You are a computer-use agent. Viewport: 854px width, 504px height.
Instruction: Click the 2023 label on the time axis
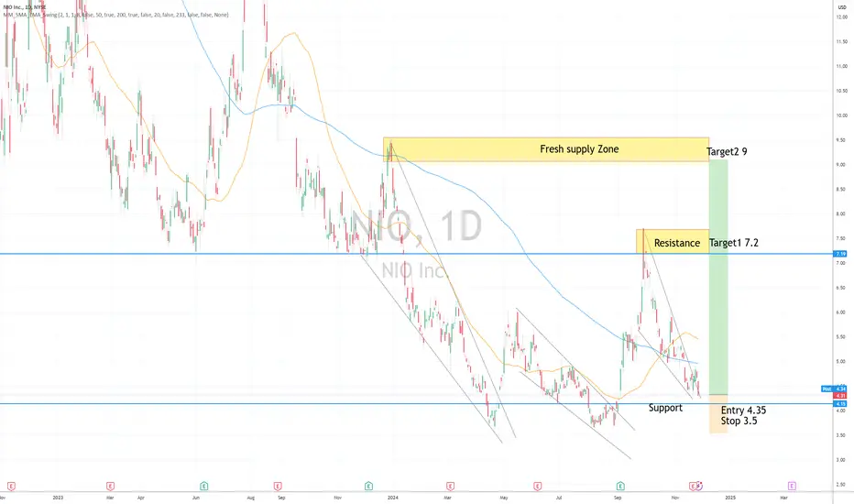58,498
